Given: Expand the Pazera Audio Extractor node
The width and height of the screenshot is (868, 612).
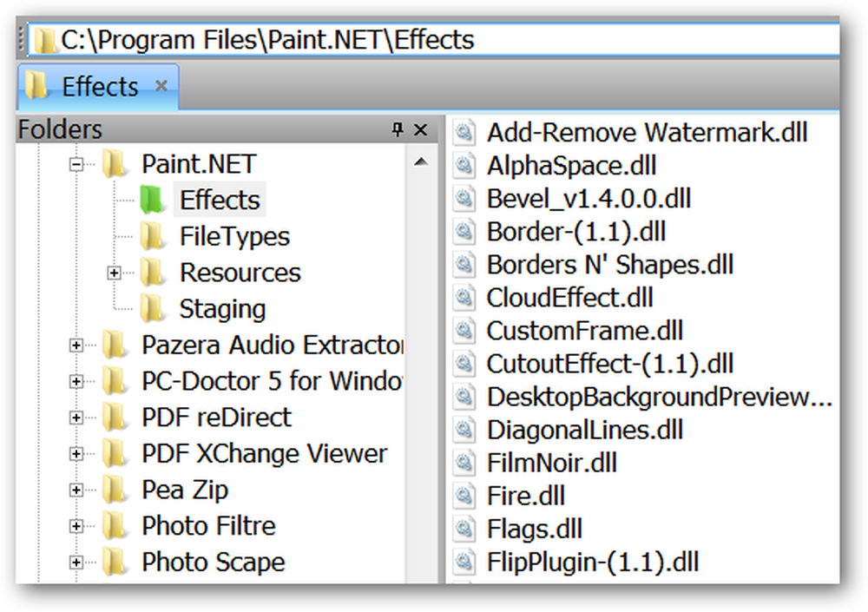Looking at the screenshot, I should (x=76, y=345).
